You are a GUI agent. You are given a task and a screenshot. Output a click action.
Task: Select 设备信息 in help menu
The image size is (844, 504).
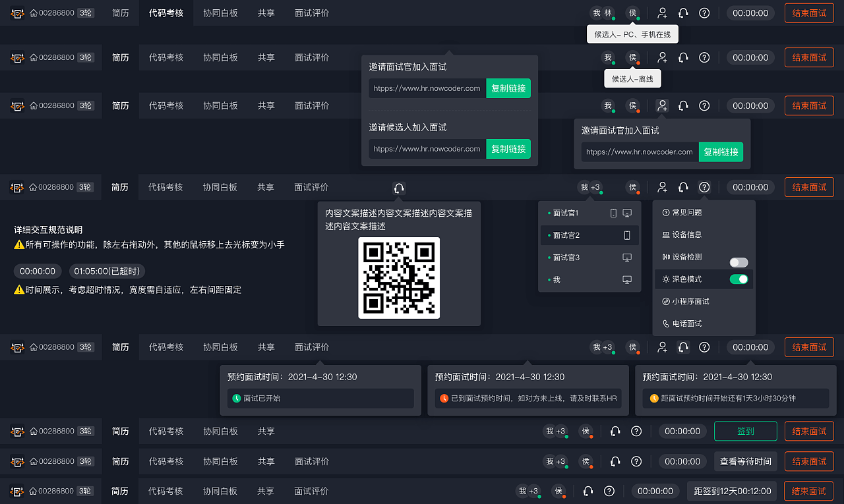tap(704, 235)
